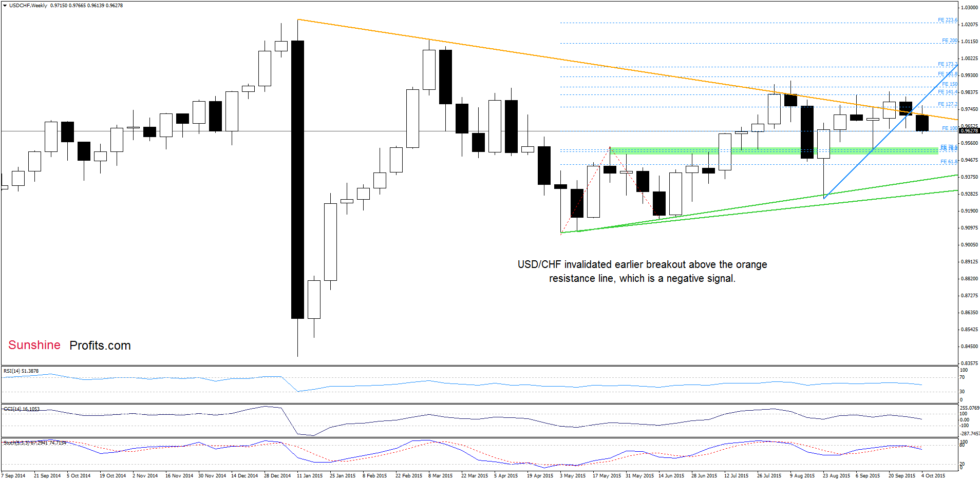Image resolution: width=980 pixels, height=480 pixels.
Task: Click the 8 Feb 2015 date label
Action: [374, 476]
